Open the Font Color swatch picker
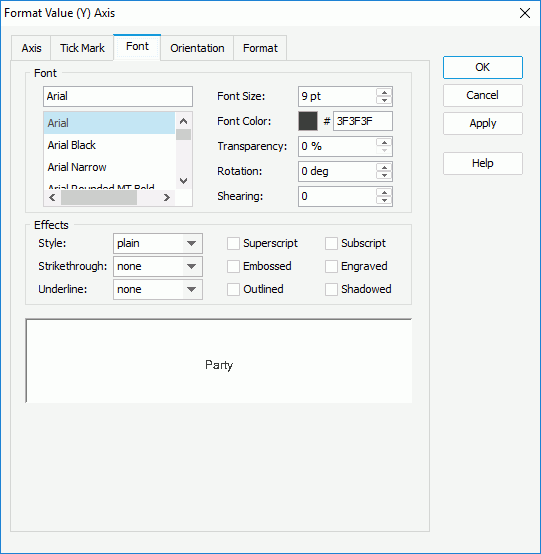This screenshot has width=541, height=554. point(308,121)
